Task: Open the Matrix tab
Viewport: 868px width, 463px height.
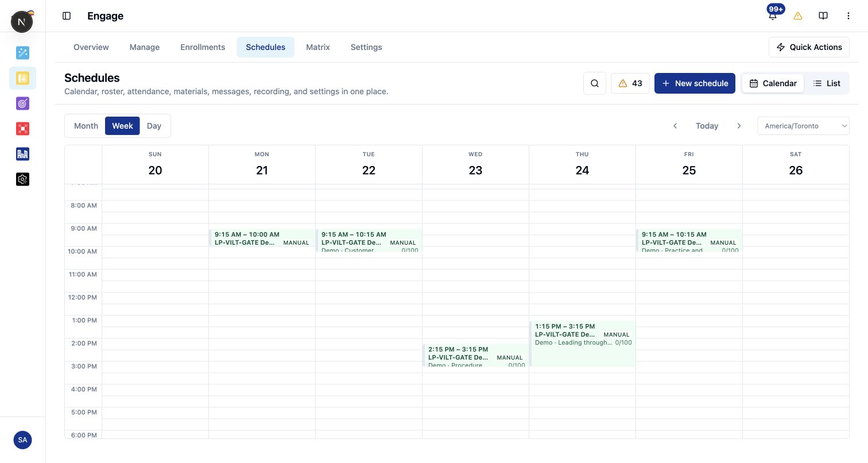Action: pos(318,47)
